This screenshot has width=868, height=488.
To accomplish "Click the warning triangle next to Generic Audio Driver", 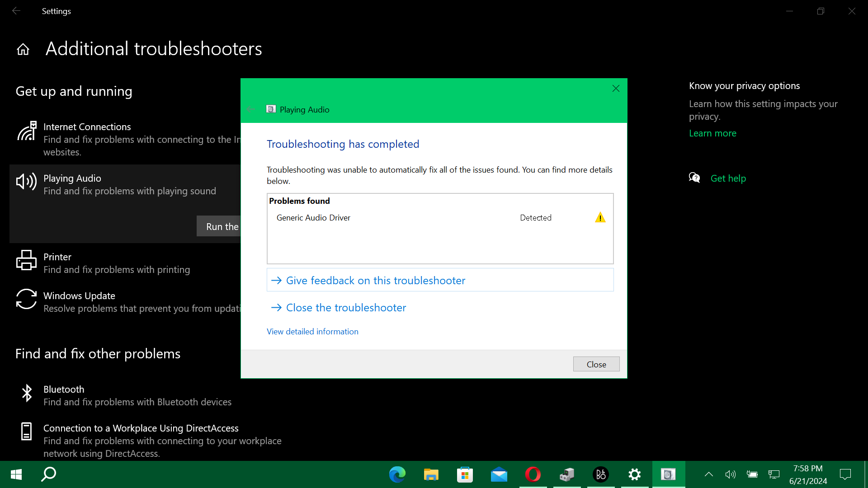I will 600,217.
